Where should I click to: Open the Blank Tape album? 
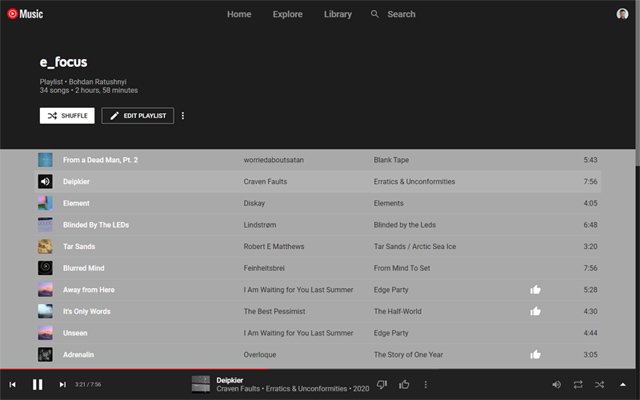coord(391,160)
